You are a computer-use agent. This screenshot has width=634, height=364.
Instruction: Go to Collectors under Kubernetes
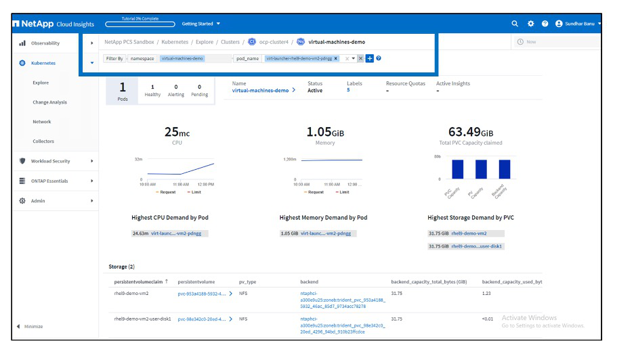[x=43, y=141]
